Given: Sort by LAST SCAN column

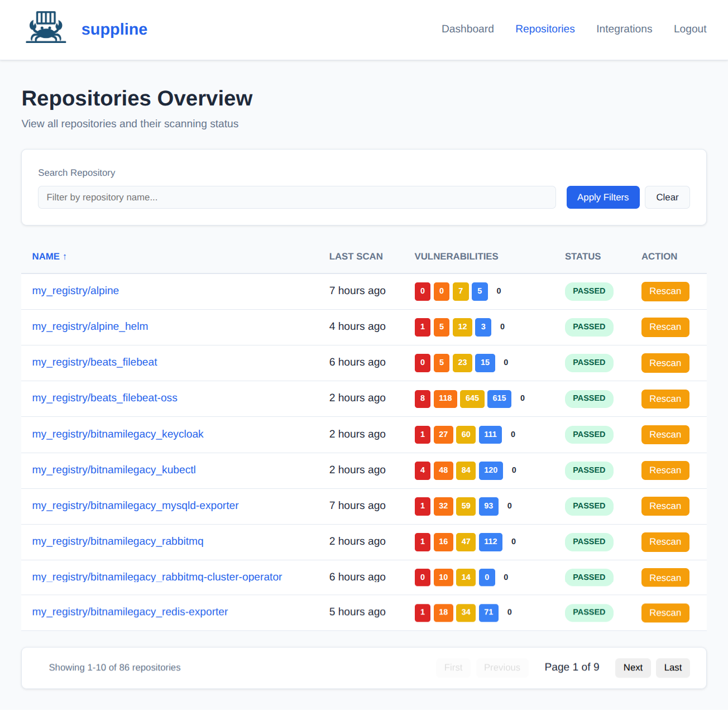Looking at the screenshot, I should [x=356, y=256].
